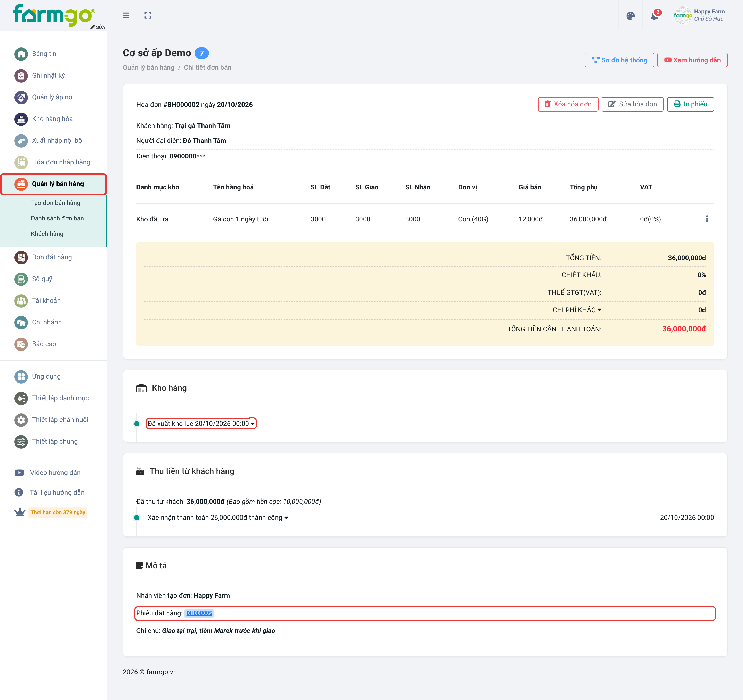Open notifications bell icon
This screenshot has height=700, width=743.
pyautogui.click(x=655, y=16)
